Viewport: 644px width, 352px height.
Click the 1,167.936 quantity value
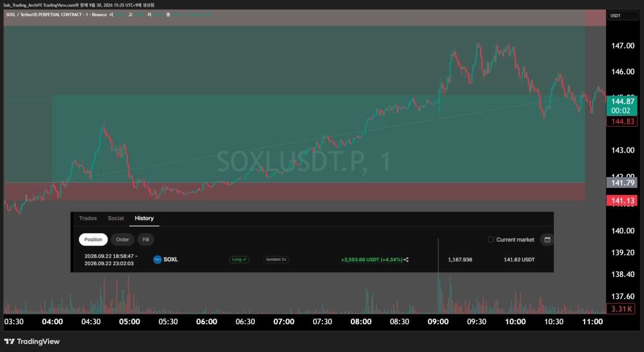[460, 259]
